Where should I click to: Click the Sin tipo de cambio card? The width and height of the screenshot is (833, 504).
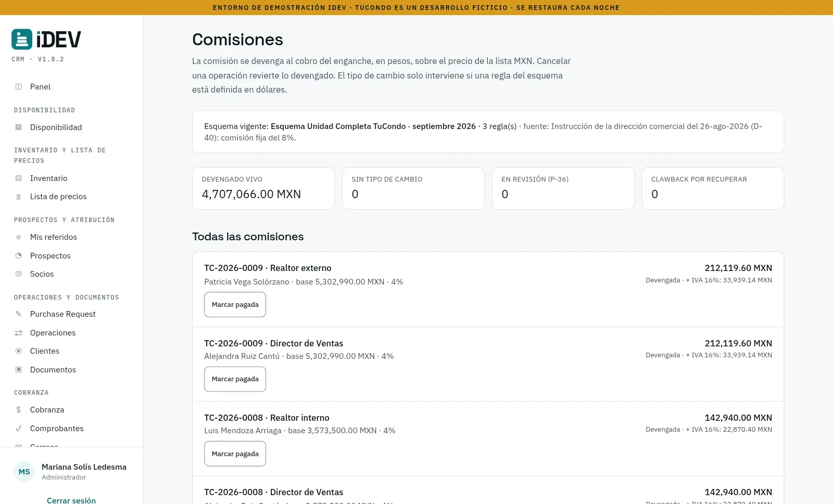click(413, 188)
